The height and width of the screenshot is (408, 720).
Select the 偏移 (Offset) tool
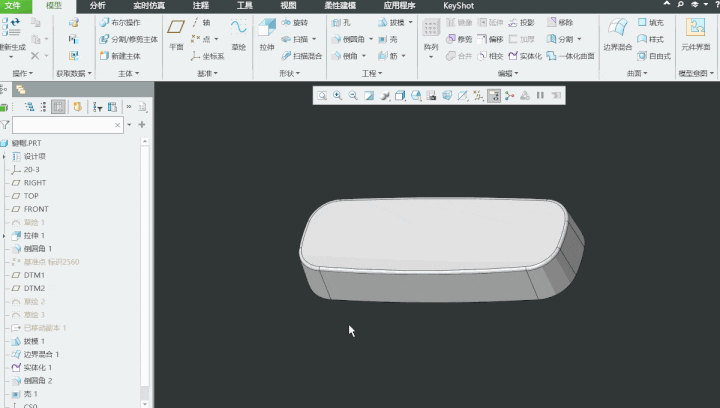coord(490,39)
